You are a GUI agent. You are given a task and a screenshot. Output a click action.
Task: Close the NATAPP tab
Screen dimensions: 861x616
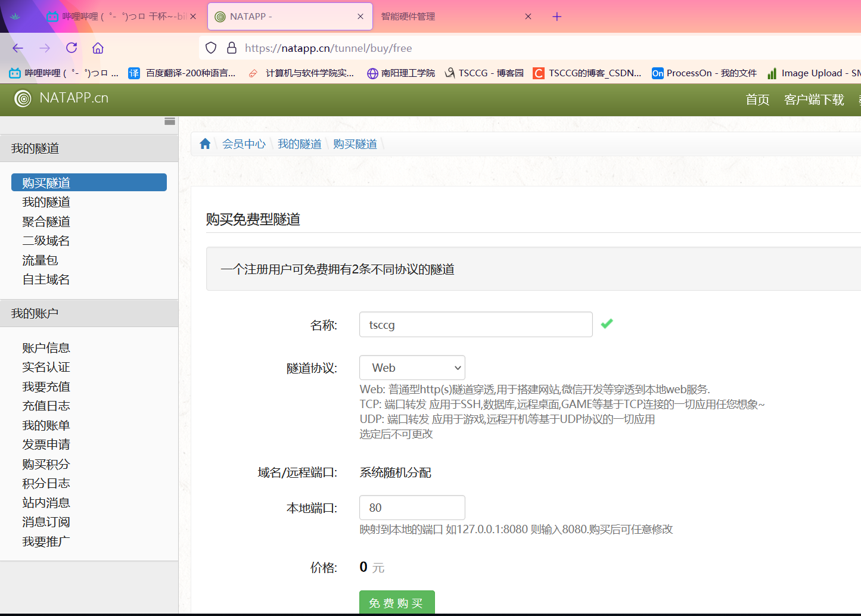click(360, 17)
